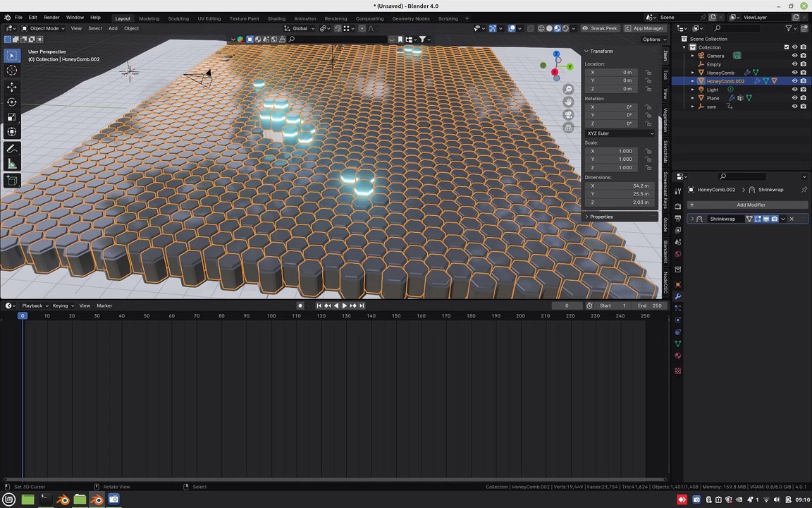Switch to the Shading workspace tab

tap(276, 18)
